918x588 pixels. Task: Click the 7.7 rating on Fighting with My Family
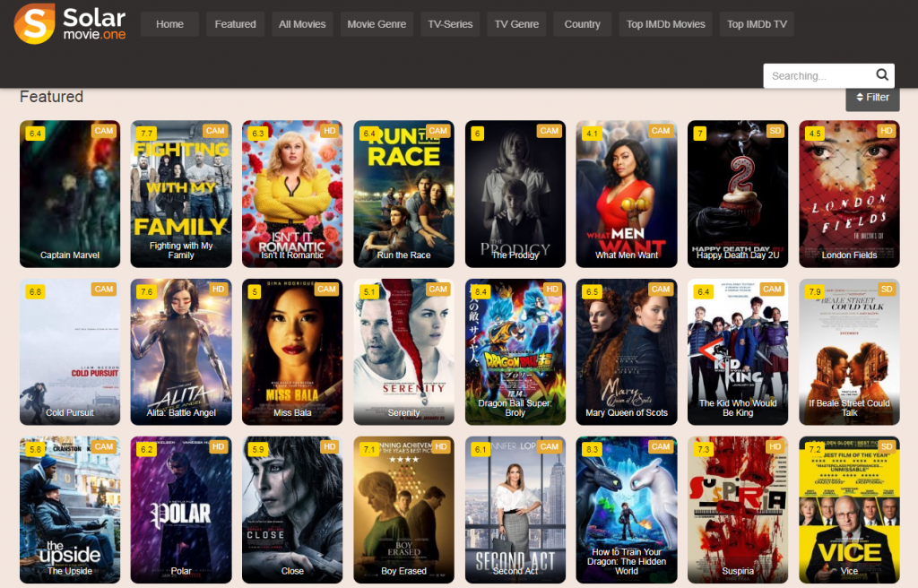(x=146, y=134)
